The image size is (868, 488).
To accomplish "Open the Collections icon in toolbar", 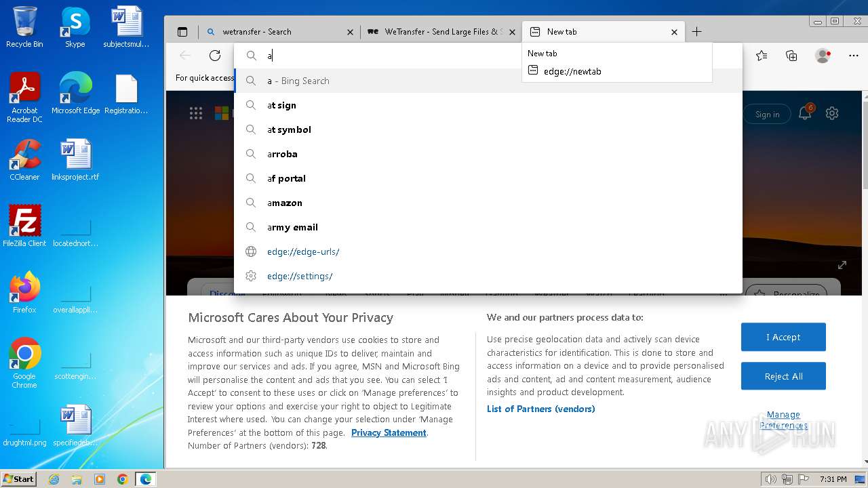I will pyautogui.click(x=791, y=56).
